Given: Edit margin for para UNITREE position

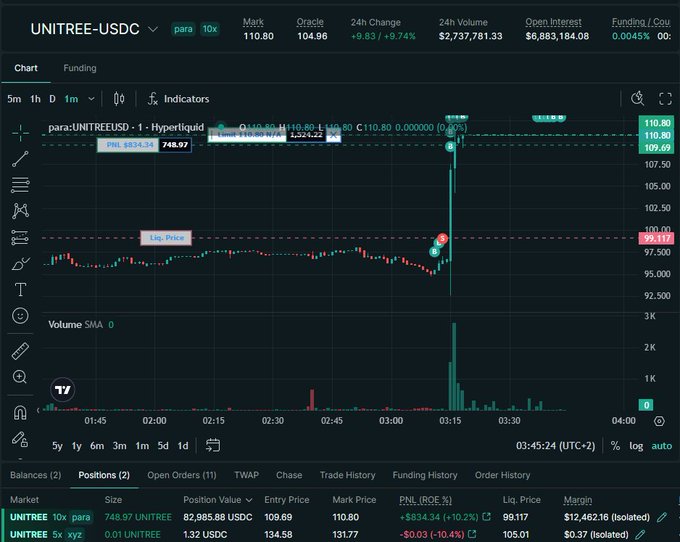Looking at the screenshot, I should 662,517.
